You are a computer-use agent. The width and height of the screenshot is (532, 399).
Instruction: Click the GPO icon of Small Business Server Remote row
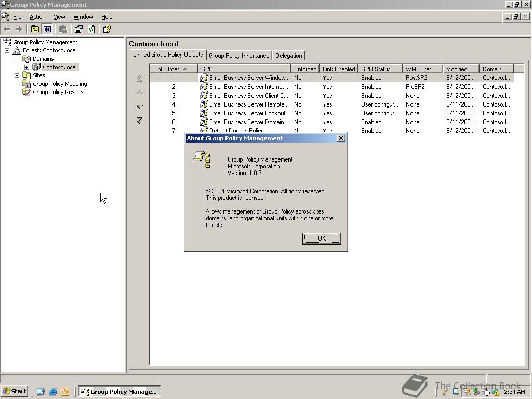click(x=204, y=104)
